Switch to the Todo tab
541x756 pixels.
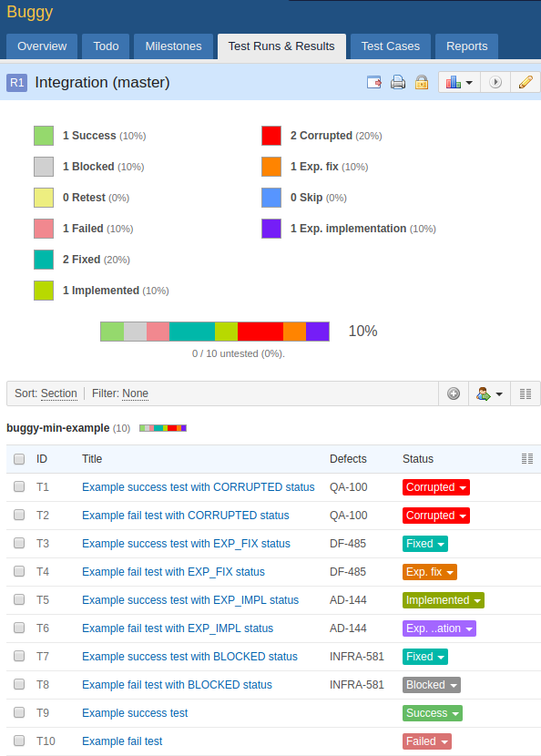106,46
